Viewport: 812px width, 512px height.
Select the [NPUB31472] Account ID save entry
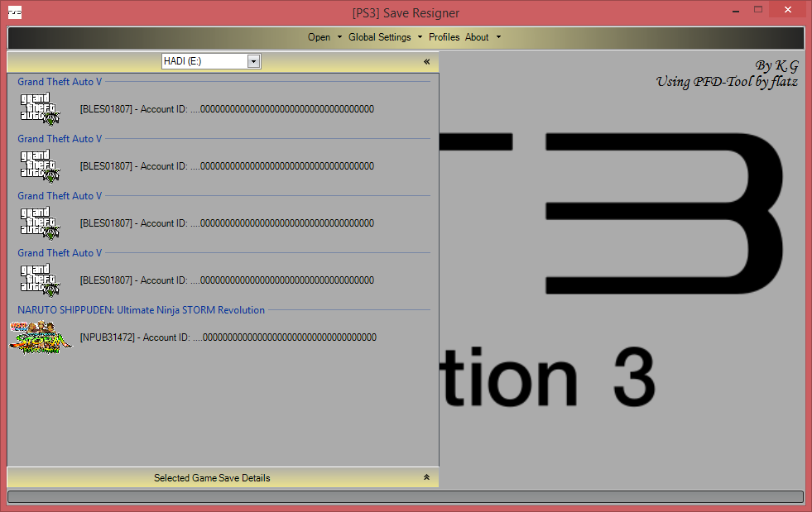click(x=228, y=337)
